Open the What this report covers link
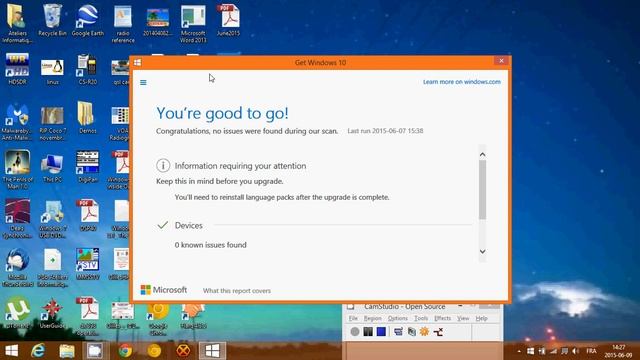 (x=237, y=291)
